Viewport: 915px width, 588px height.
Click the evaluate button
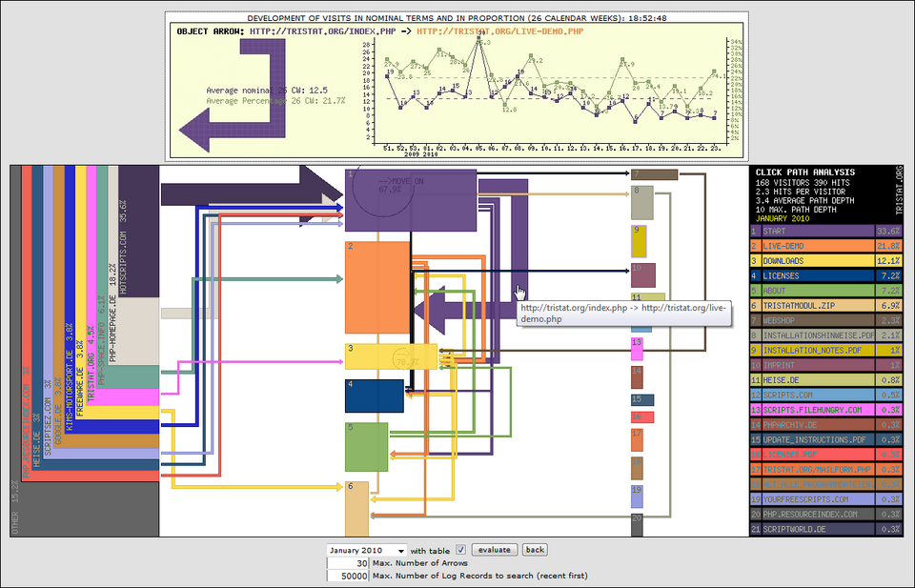(495, 550)
